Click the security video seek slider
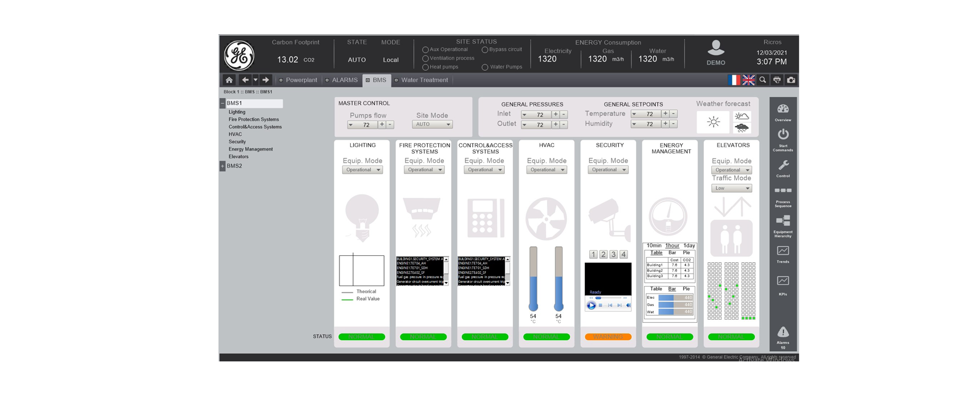Viewport: 980px width, 411px height. pos(608,298)
